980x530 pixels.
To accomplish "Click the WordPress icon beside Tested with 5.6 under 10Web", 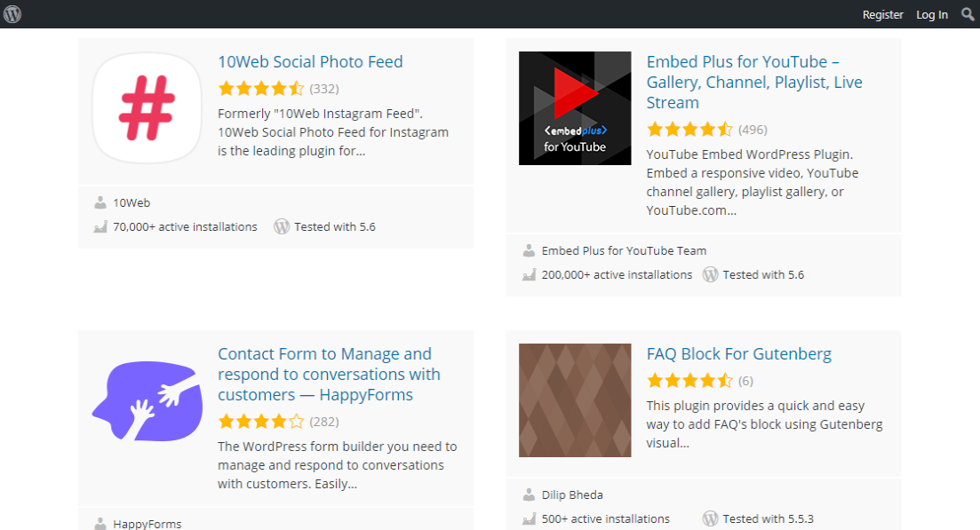I will tap(282, 226).
